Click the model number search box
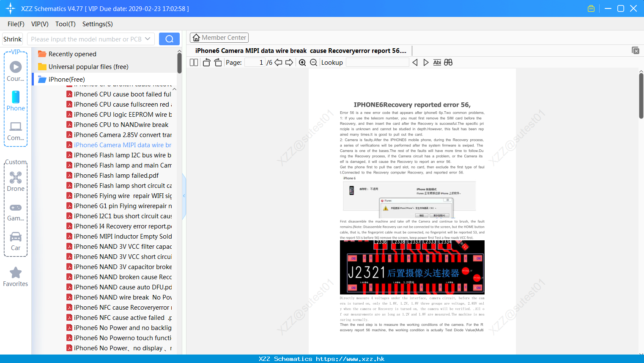This screenshot has height=363, width=644. point(86,39)
